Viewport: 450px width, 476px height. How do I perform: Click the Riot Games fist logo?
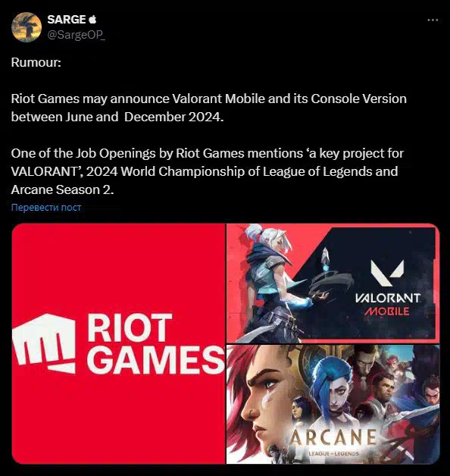[44, 343]
